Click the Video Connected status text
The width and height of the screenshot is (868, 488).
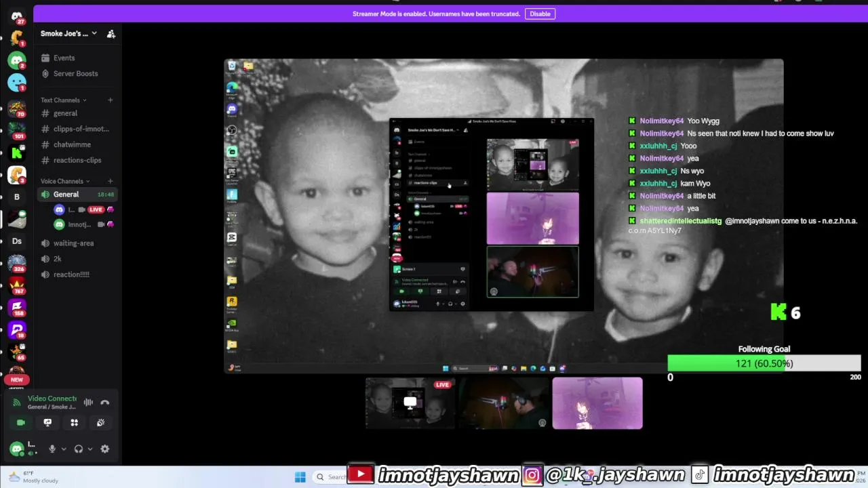[52, 399]
